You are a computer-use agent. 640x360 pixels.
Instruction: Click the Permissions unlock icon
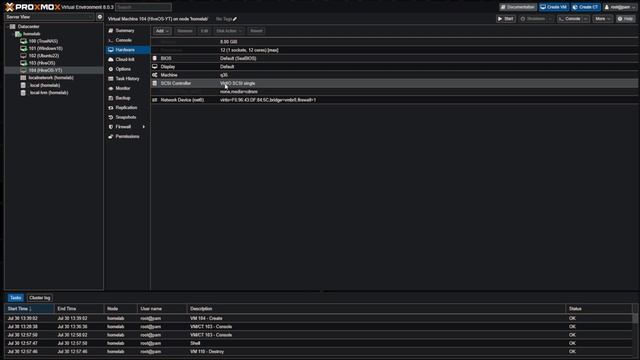pyautogui.click(x=111, y=137)
